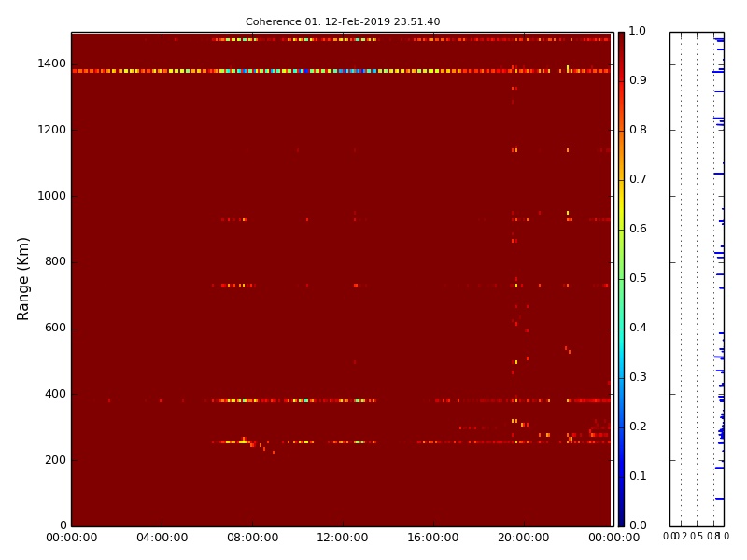Click the leftmost 00:00:00 time axis label
Screen dimensions: 747x560
(x=72, y=539)
